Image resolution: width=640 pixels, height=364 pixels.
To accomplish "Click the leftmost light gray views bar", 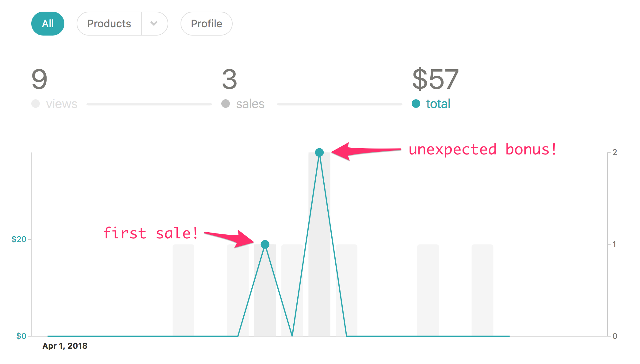I will click(x=183, y=290).
